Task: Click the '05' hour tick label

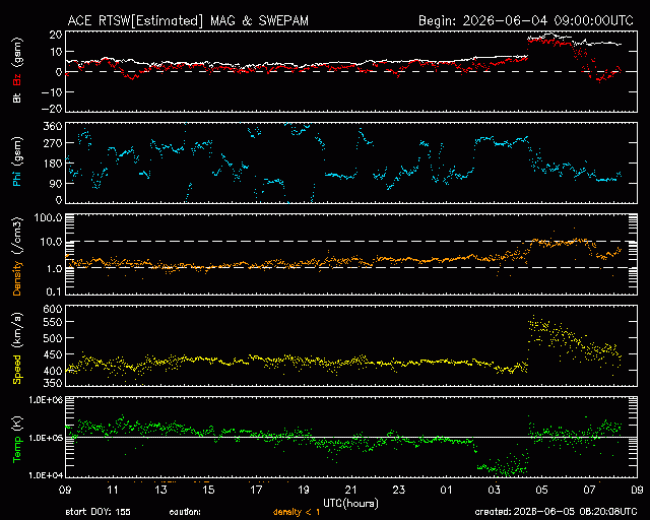Action: point(542,490)
